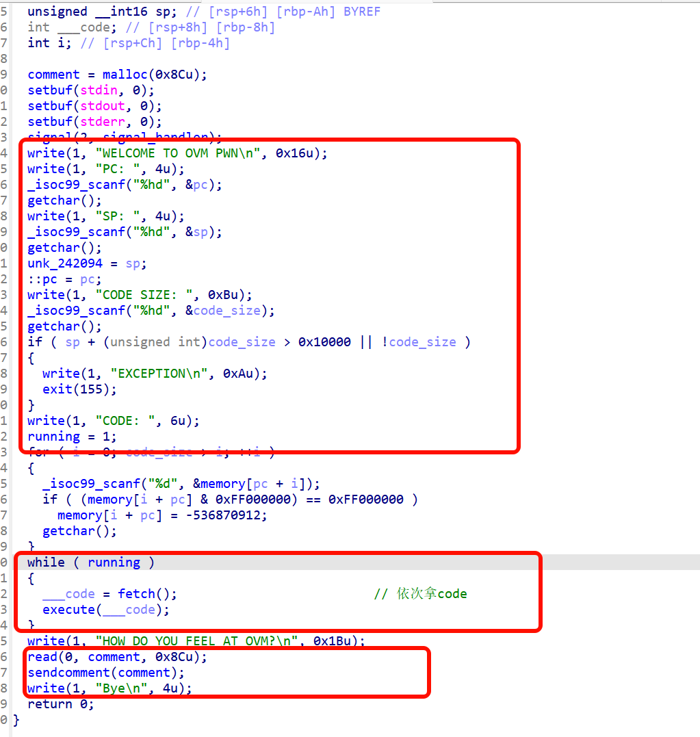This screenshot has height=737, width=700.
Task: Click the 'while ( running )' line
Action: pyautogui.click(x=91, y=562)
